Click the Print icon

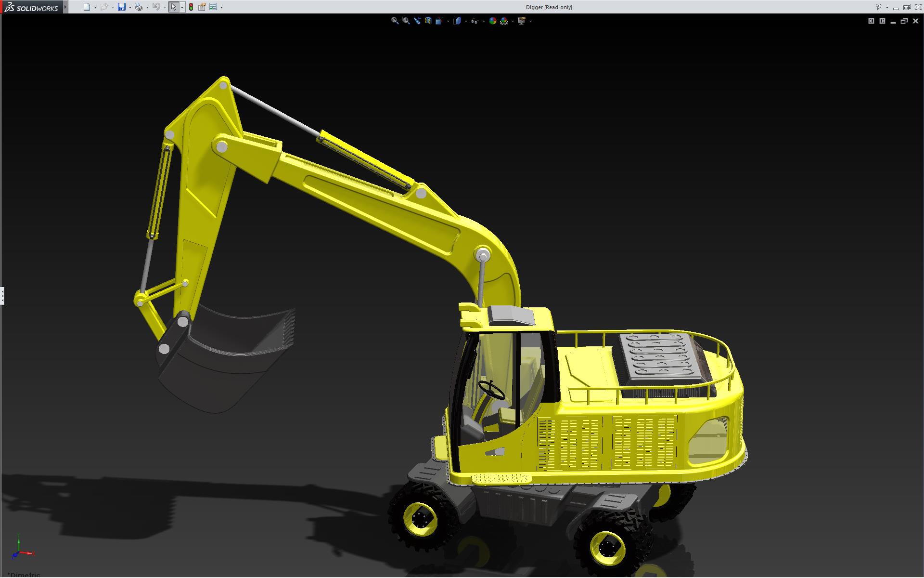point(139,7)
